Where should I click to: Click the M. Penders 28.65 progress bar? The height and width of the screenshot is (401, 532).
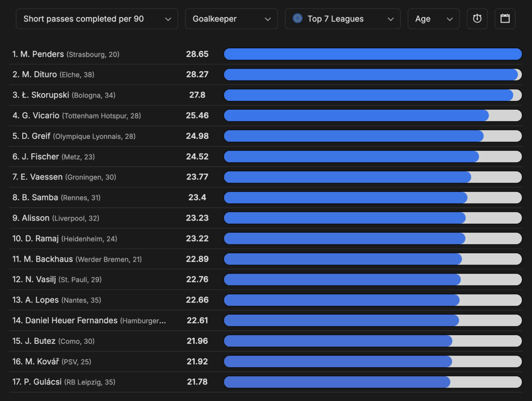[x=372, y=54]
